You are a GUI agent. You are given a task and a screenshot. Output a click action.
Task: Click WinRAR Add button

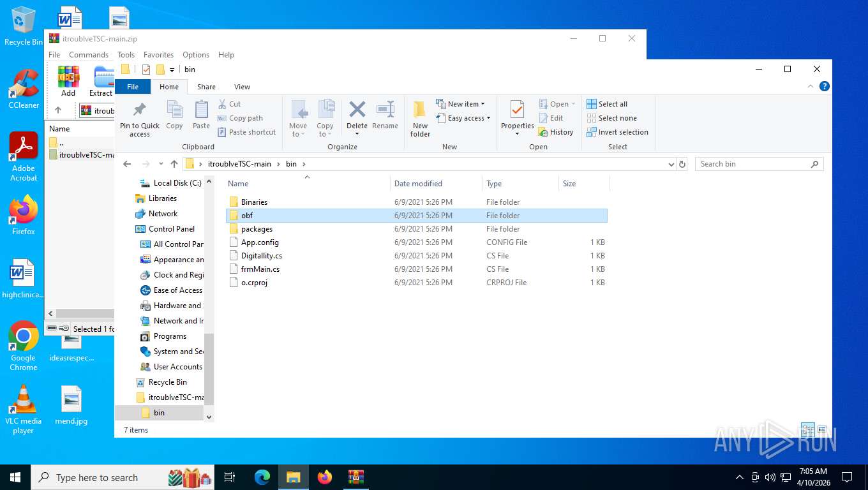pos(68,81)
